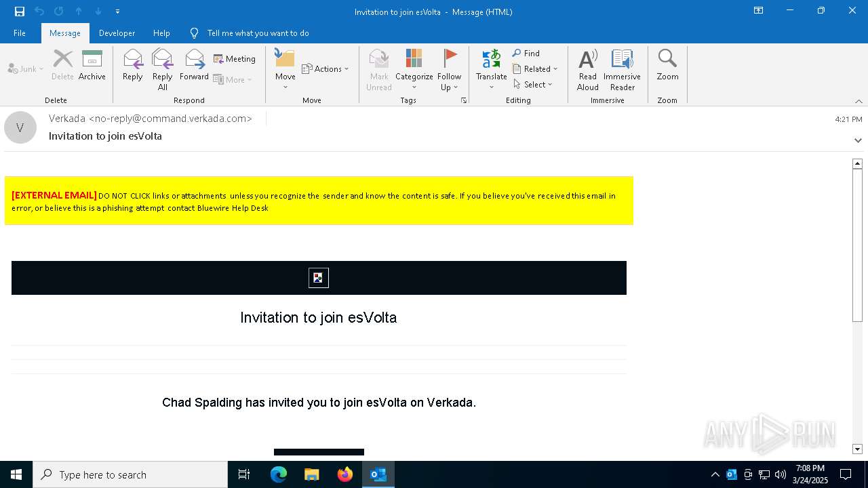Click the volume speaker tray icon
The image size is (868, 488).
click(781, 474)
